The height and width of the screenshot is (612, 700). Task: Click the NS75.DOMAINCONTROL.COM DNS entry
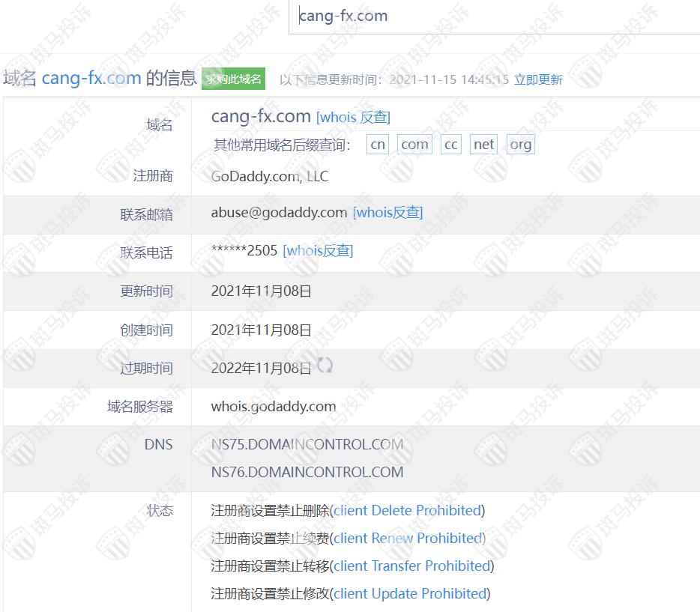click(307, 445)
